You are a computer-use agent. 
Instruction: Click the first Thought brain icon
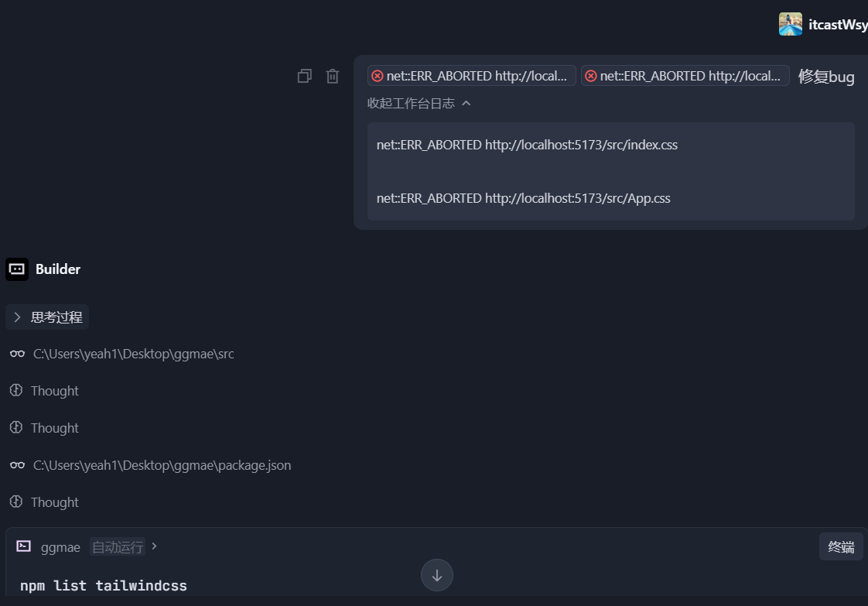[16, 391]
